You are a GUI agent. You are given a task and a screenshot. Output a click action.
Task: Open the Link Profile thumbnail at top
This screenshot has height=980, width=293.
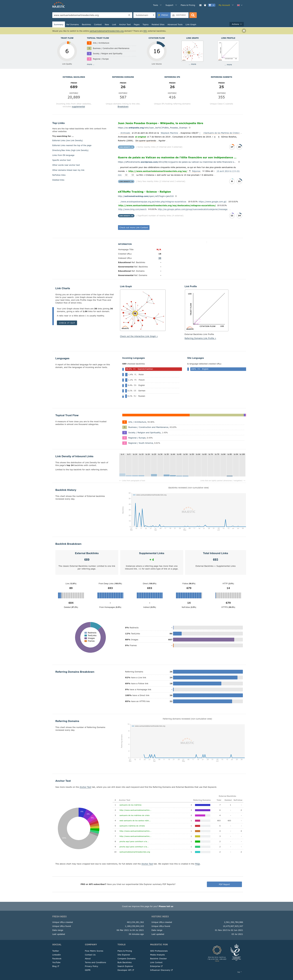point(228,51)
